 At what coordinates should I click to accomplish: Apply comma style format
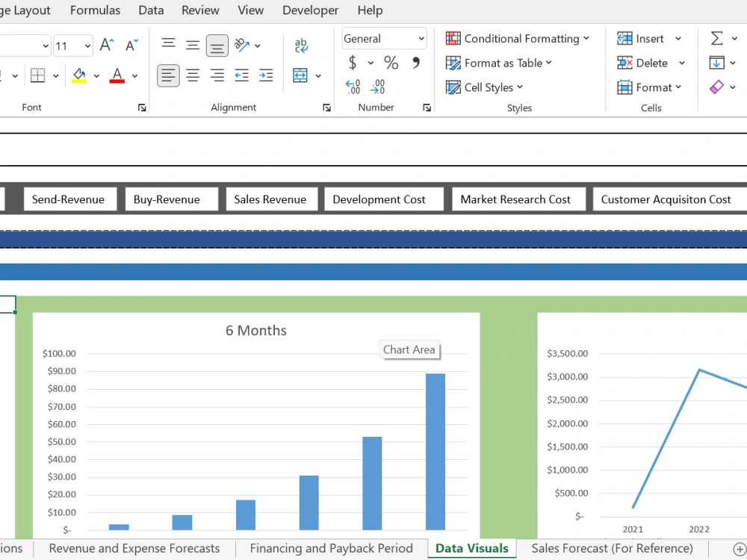[416, 63]
